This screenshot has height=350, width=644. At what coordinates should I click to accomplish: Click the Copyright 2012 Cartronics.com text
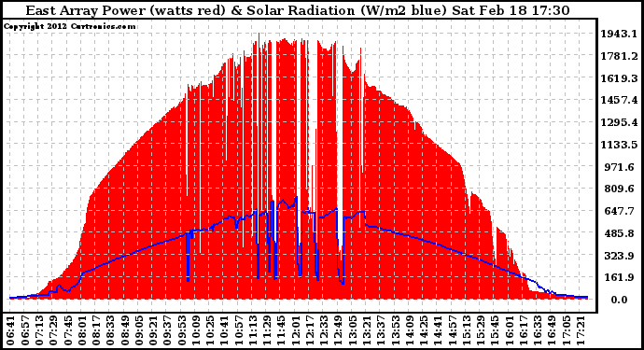click(69, 26)
